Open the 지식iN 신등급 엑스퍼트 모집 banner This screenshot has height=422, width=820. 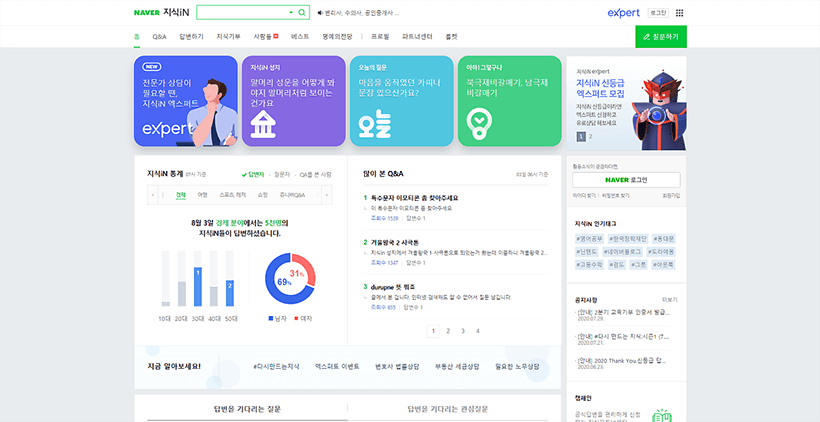pos(627,103)
